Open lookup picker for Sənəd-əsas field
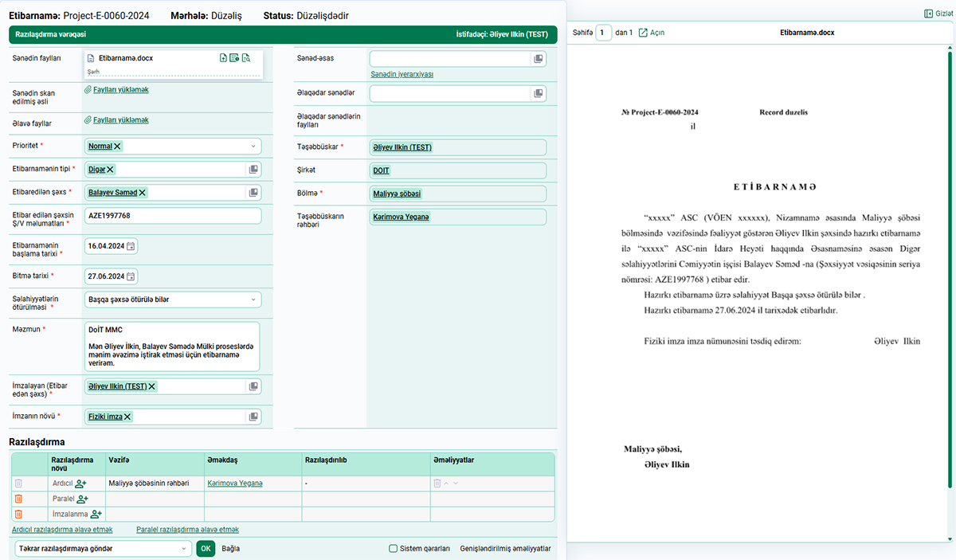The image size is (956, 560). (x=539, y=59)
